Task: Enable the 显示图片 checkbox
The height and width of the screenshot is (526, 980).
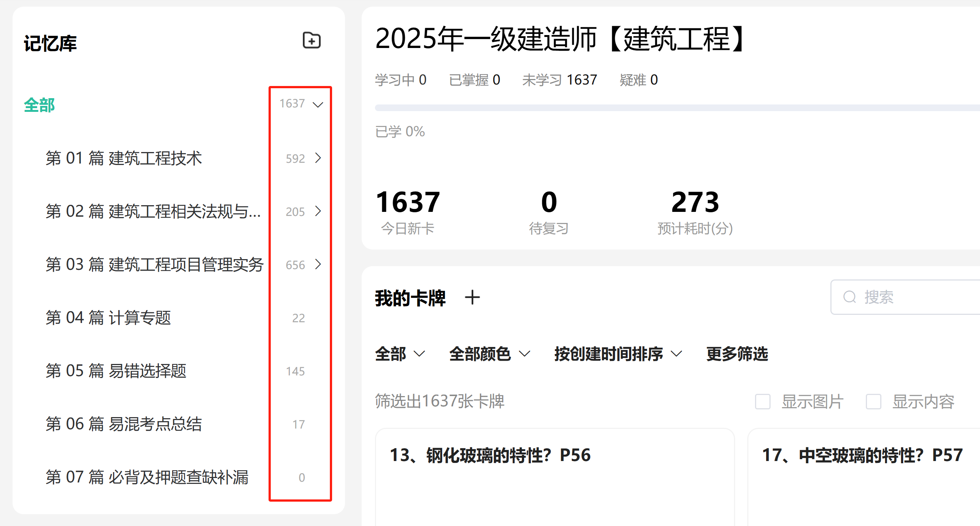Action: [762, 401]
